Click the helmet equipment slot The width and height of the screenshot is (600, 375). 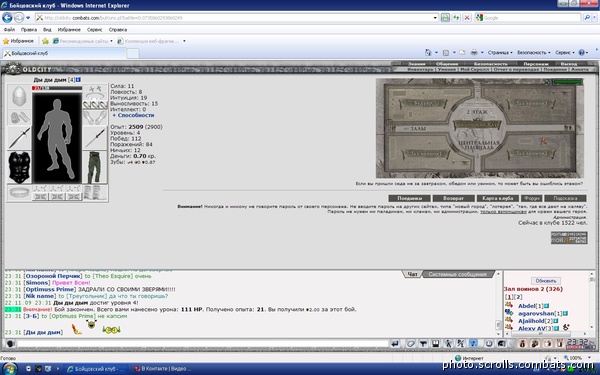19,96
